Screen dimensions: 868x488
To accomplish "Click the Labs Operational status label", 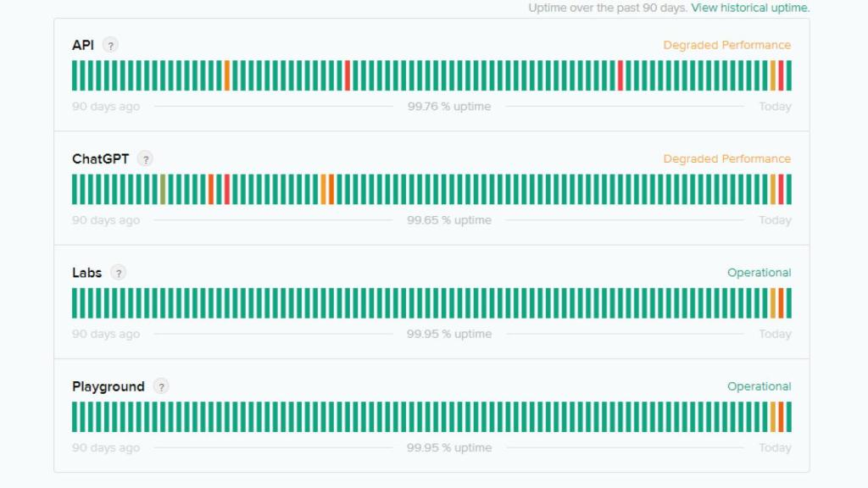I will (x=759, y=273).
